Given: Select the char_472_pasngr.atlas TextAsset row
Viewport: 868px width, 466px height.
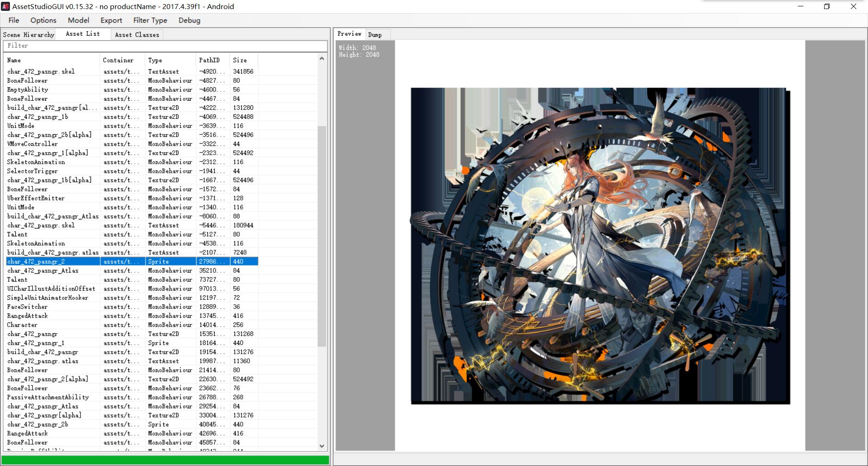Looking at the screenshot, I should click(132, 361).
